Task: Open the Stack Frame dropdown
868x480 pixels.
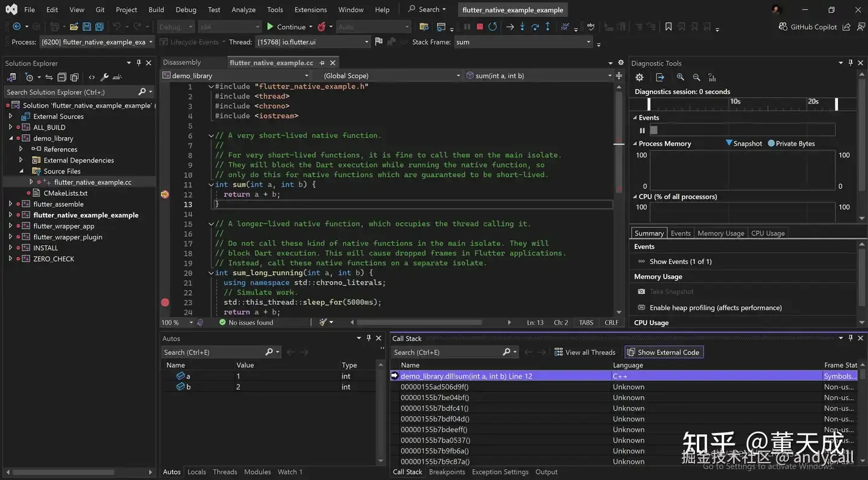Action: point(523,42)
